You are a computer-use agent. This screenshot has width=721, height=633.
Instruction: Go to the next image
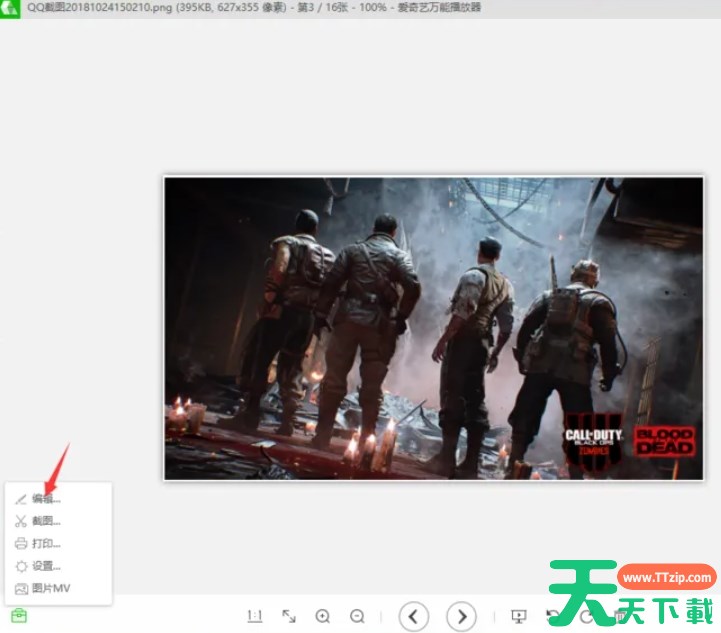pyautogui.click(x=461, y=616)
